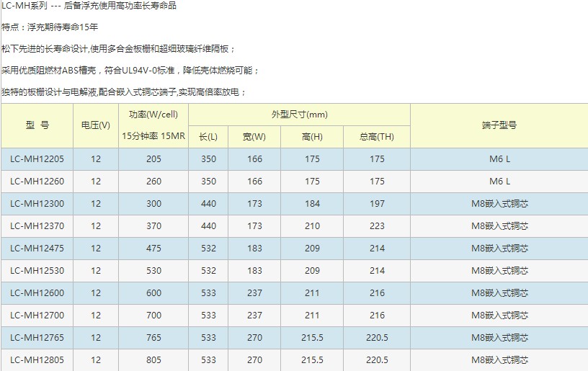The height and width of the screenshot is (371, 588).
Task: Select model cell LC-MH12530
Action: [x=37, y=271]
